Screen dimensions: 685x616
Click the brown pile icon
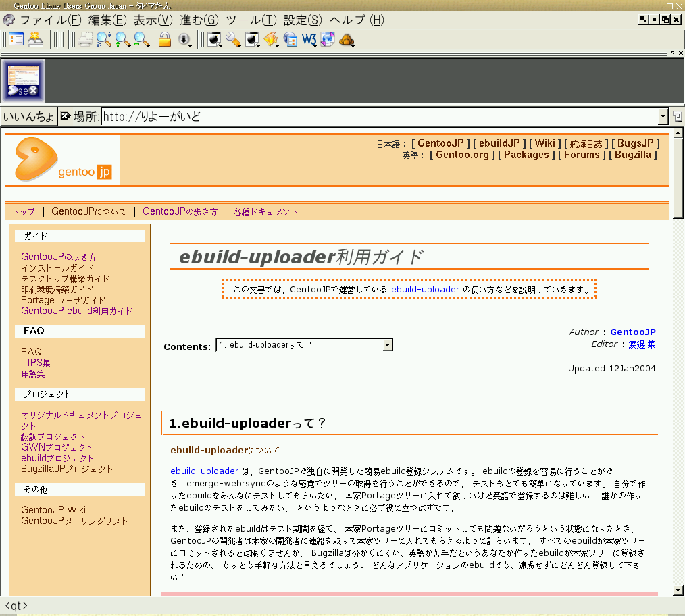(x=347, y=41)
